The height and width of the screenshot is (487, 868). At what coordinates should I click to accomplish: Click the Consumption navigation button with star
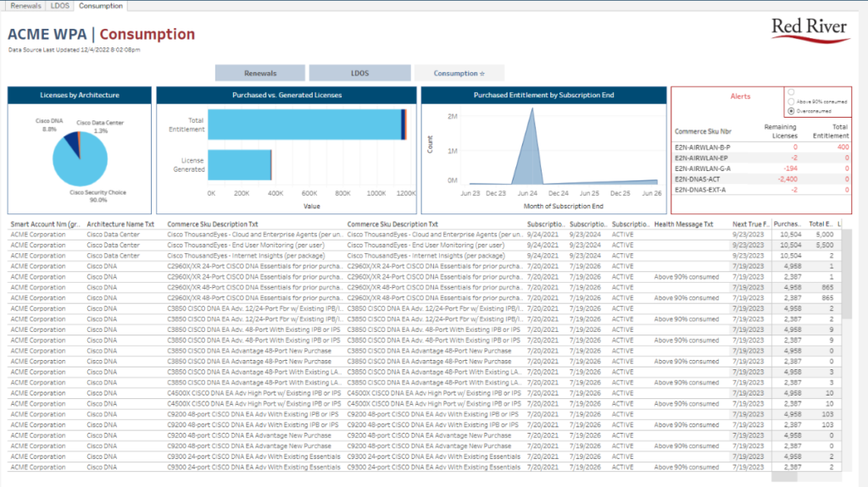[459, 74]
